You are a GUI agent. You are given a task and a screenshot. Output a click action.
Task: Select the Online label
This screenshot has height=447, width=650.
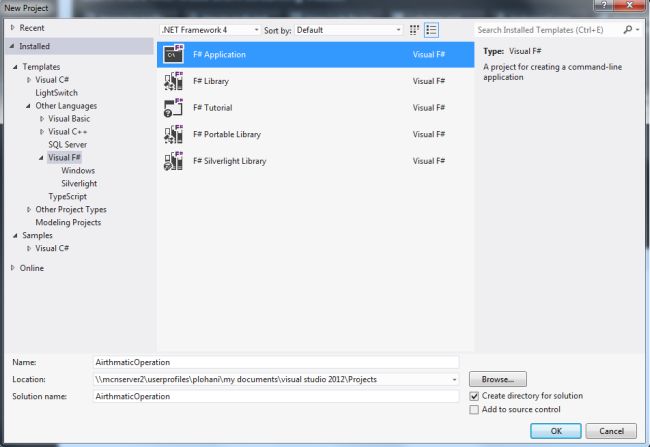[32, 268]
